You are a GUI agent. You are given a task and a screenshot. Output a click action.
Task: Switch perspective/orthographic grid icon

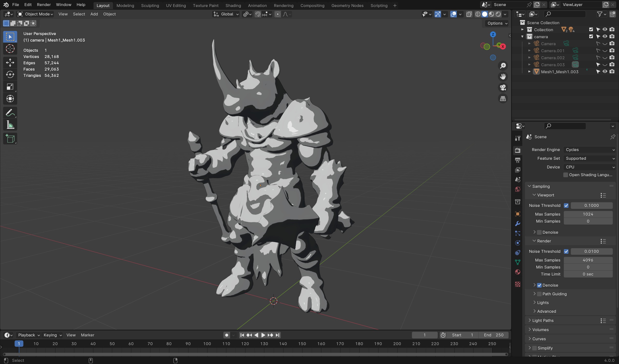click(503, 98)
